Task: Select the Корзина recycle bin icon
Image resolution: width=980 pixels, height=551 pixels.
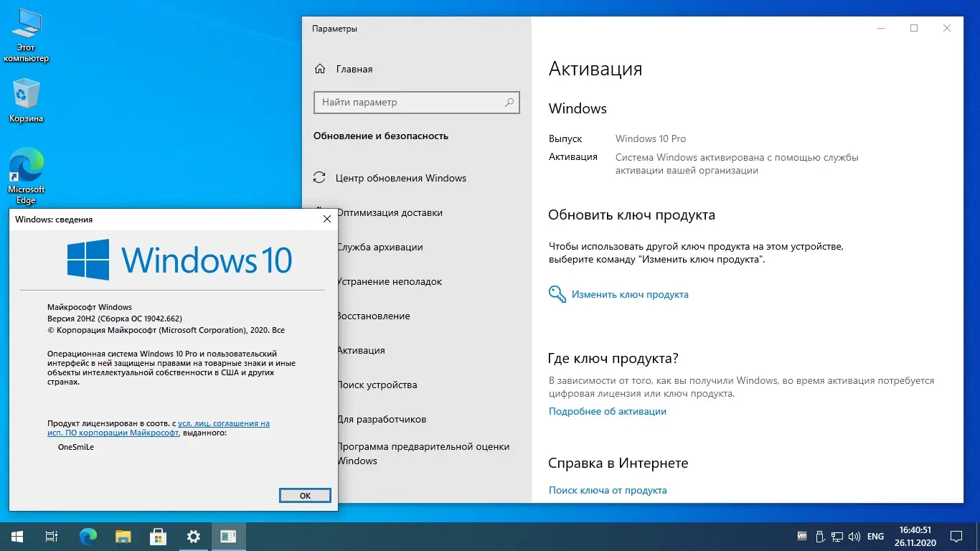Action: [27, 101]
